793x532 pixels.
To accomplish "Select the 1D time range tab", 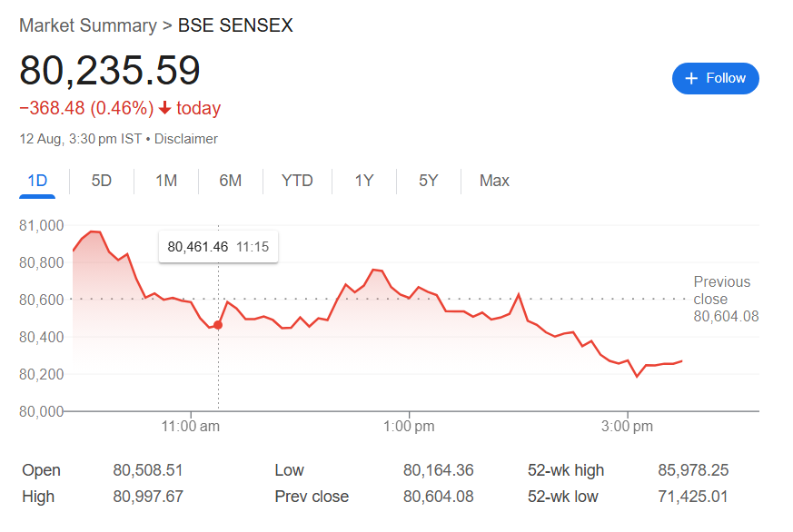I will (37, 181).
